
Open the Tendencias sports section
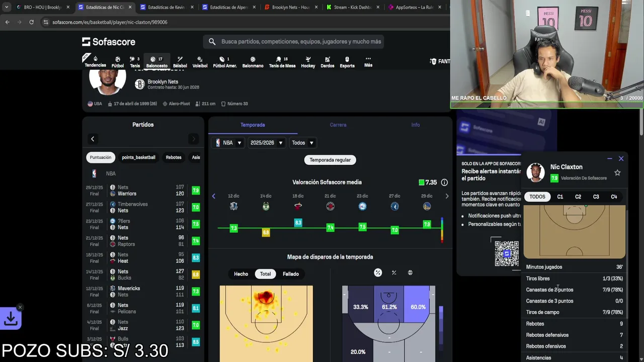point(95,62)
